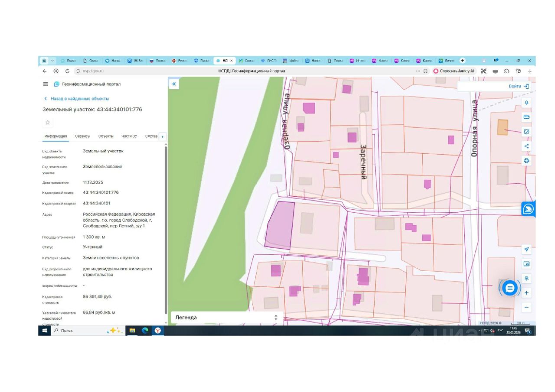
Task: Click the Озерная улица label on map
Action: (286, 122)
